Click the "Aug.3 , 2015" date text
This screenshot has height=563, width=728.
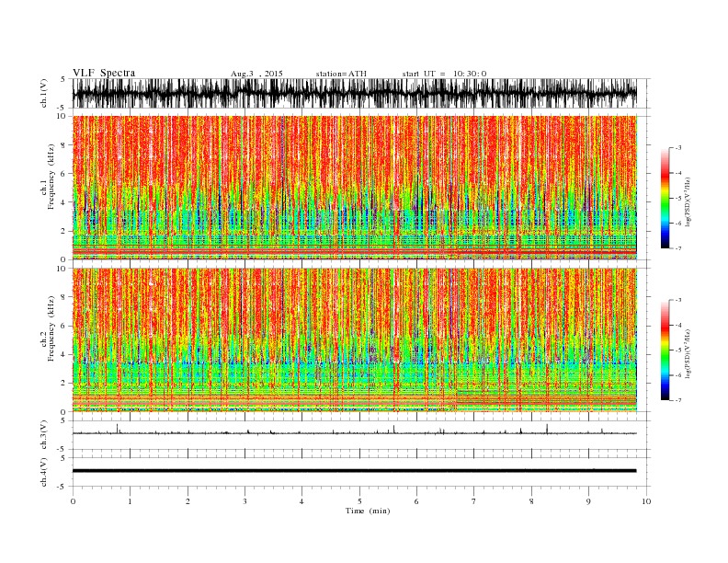(256, 74)
